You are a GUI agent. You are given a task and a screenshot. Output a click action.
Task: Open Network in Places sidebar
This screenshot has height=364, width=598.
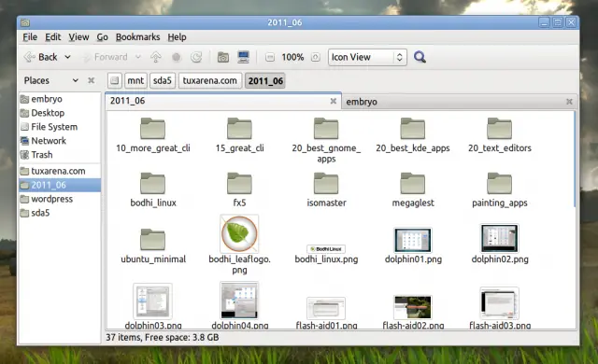[x=60, y=141]
